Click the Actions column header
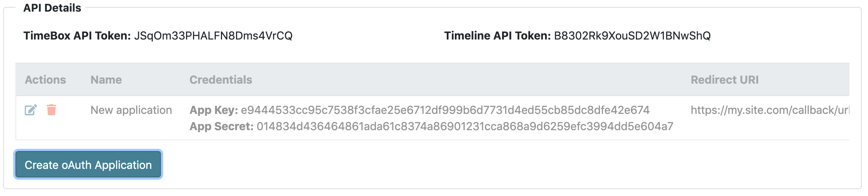Viewport: 868px width, 196px height. tap(45, 80)
